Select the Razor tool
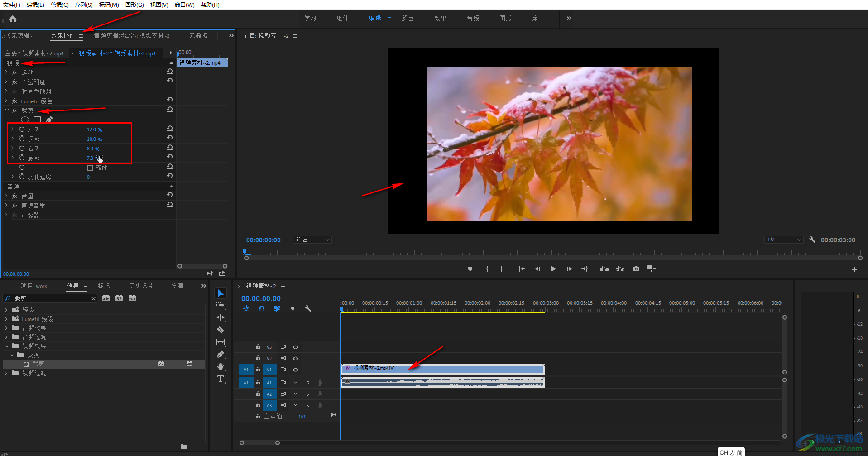 221,330
